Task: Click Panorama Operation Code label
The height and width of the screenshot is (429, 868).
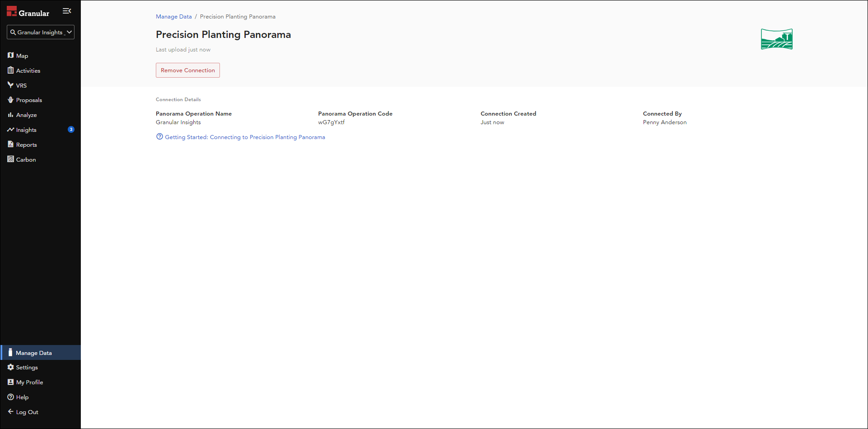Action: pos(355,114)
